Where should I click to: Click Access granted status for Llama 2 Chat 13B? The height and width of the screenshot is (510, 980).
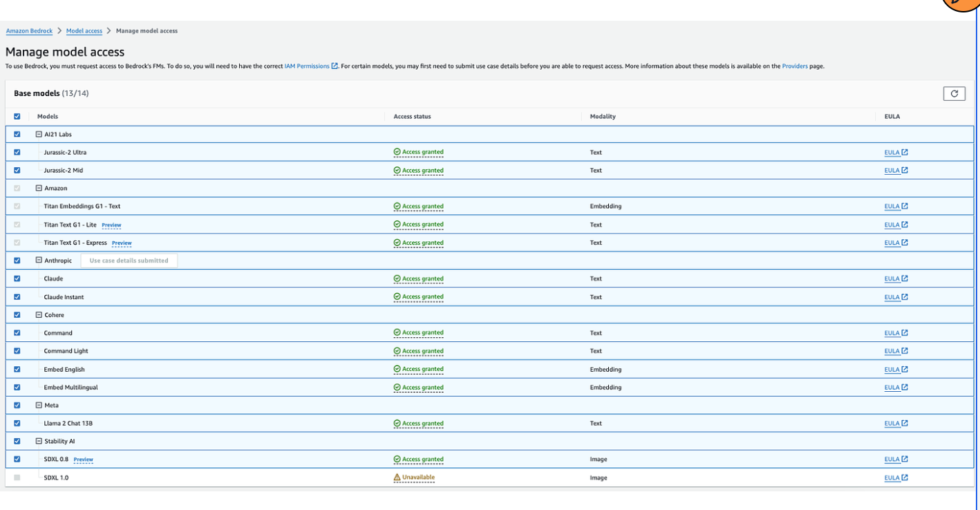tap(419, 423)
